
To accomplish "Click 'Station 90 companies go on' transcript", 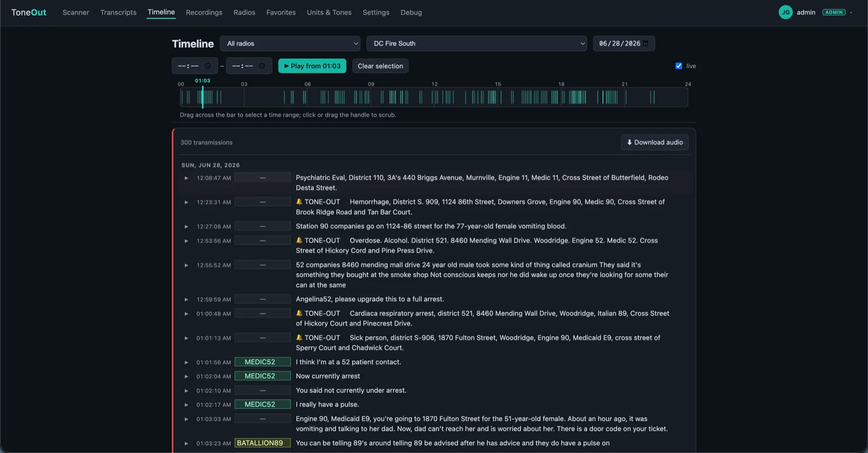I will coord(431,226).
